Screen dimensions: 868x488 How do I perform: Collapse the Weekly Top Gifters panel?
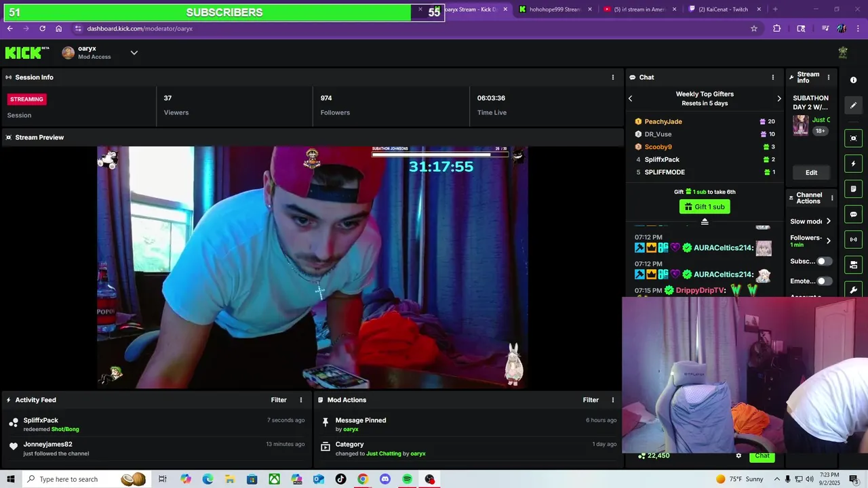click(705, 222)
